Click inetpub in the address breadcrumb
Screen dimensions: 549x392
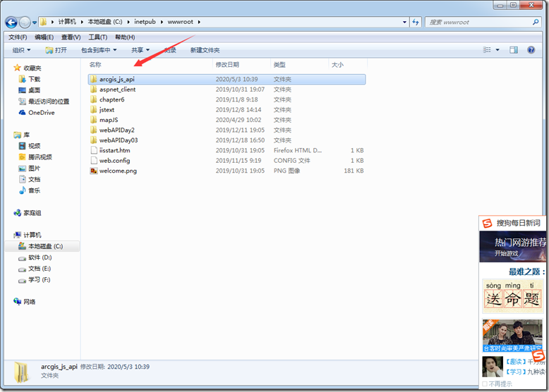[x=145, y=22]
